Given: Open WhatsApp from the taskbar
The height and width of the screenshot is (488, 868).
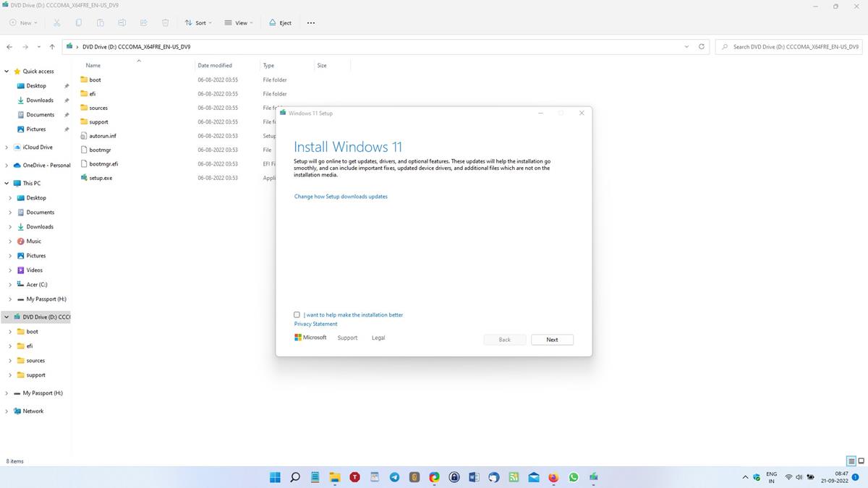Looking at the screenshot, I should (x=574, y=477).
